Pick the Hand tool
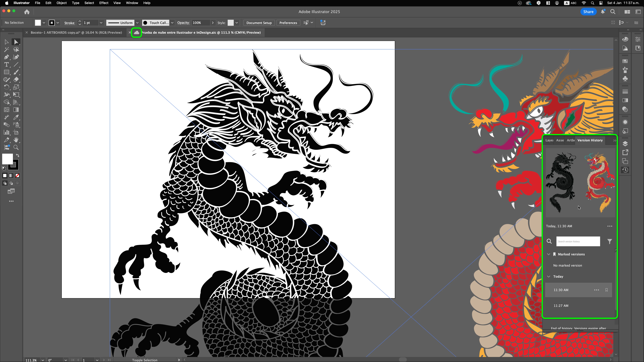644x362 pixels. coord(16,140)
